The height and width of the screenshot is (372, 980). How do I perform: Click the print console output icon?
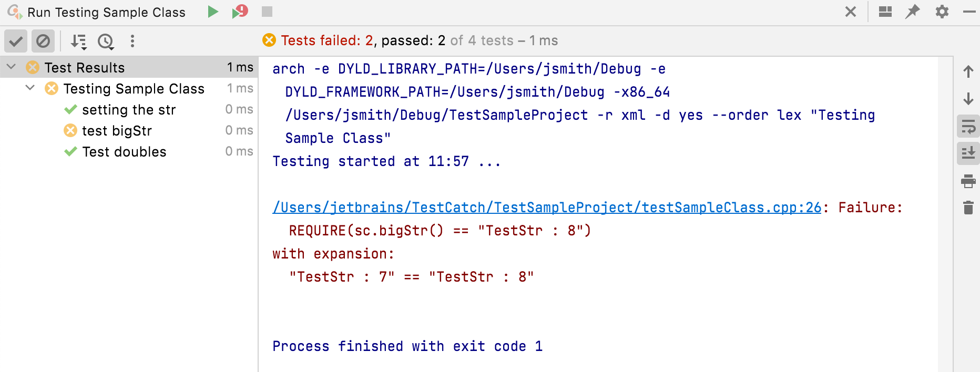coord(968,182)
